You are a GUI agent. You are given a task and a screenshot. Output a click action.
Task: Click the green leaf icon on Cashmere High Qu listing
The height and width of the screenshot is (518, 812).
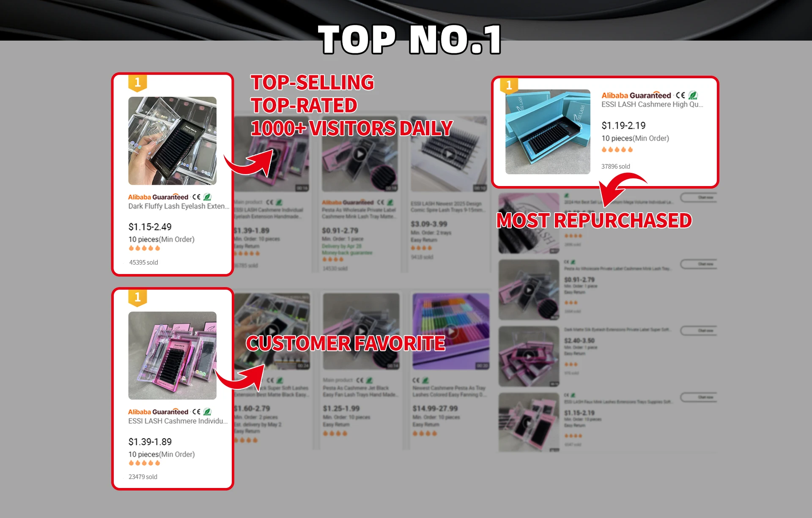pos(693,96)
